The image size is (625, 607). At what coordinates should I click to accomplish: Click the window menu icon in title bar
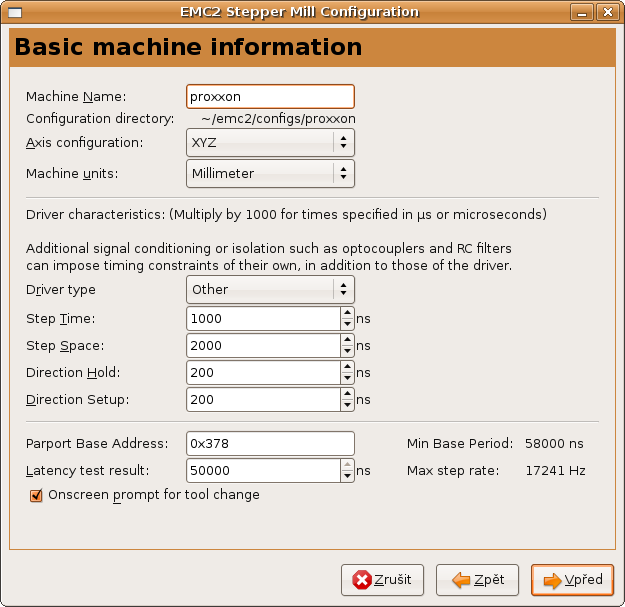pos(14,12)
